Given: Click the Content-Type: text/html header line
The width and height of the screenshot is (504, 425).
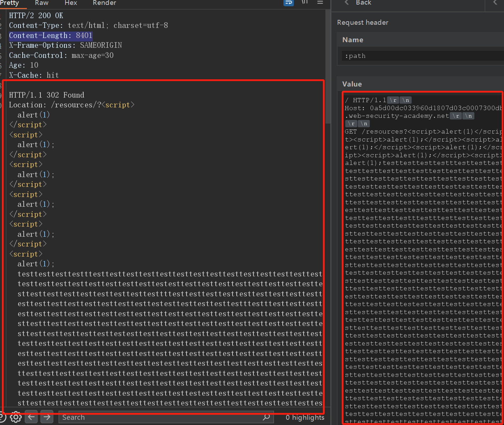Looking at the screenshot, I should (x=89, y=25).
